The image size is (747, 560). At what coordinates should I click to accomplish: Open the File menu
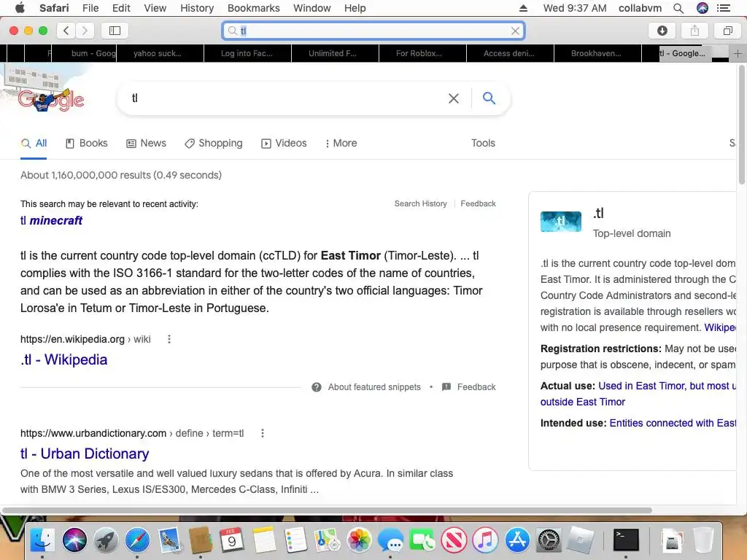[x=90, y=8]
